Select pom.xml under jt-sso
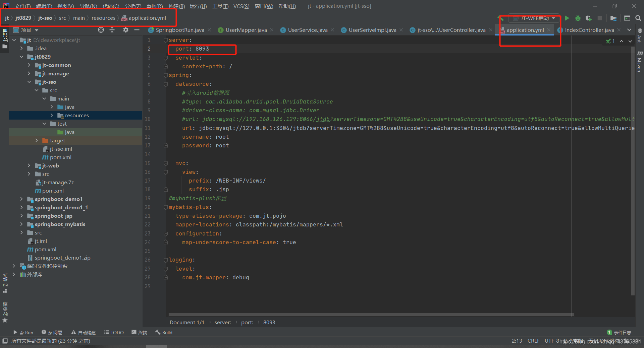Viewport: 644px width, 348px height. [57, 157]
